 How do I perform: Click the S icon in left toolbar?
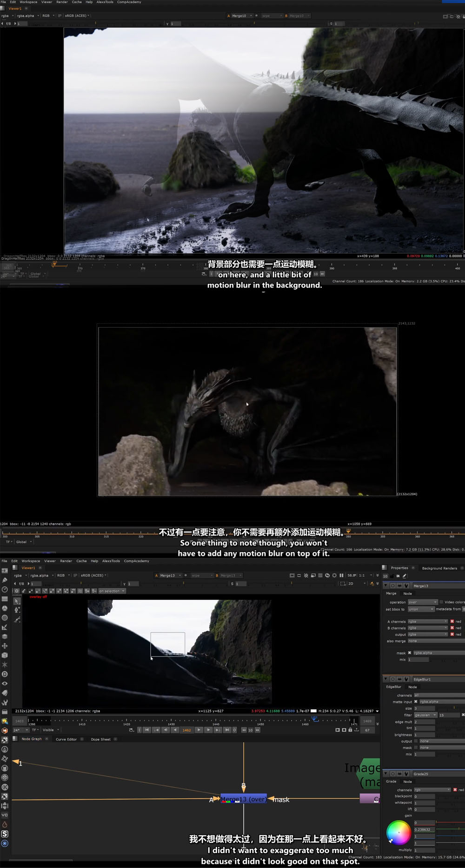5,834
